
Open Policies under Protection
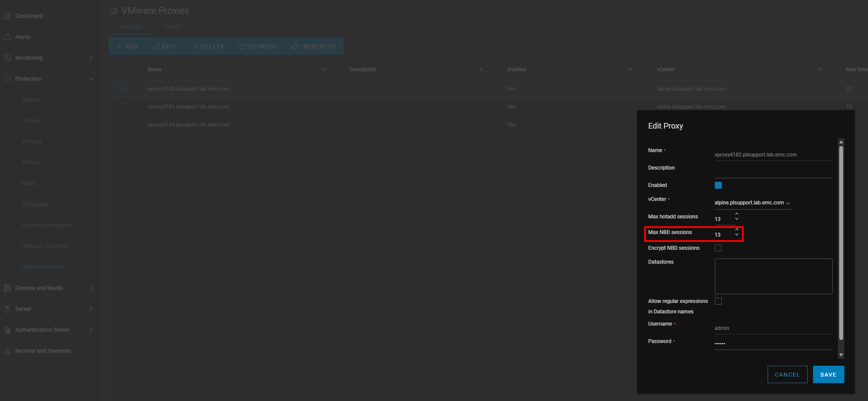click(x=32, y=142)
